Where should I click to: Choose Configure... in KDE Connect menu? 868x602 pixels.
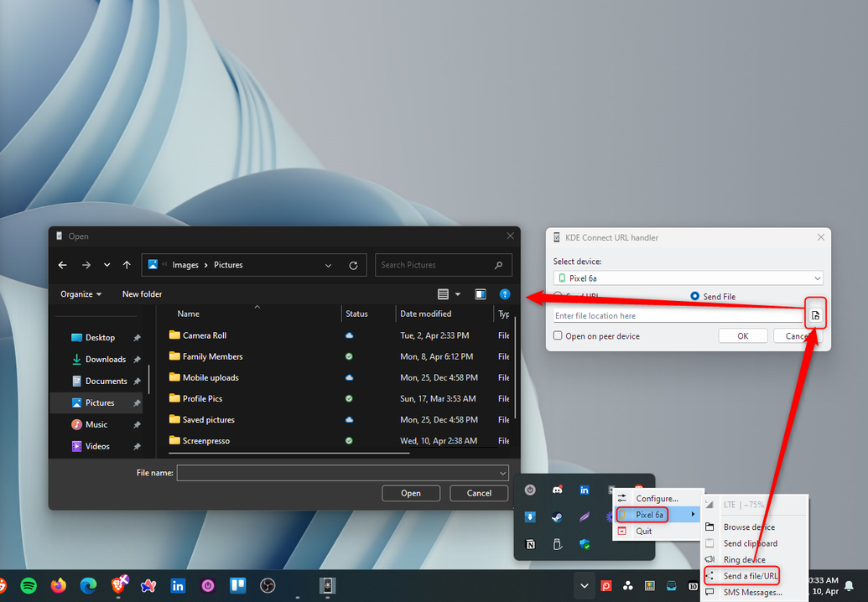tap(657, 499)
